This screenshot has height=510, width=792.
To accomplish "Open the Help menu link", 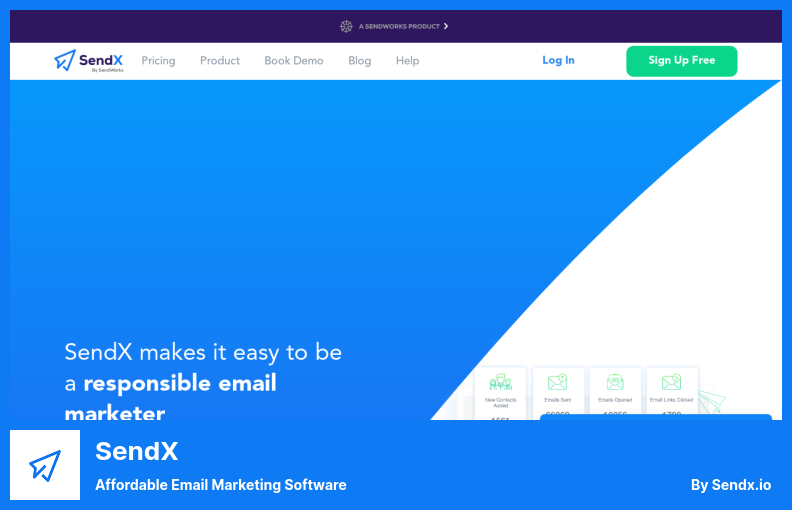I will pos(408,61).
